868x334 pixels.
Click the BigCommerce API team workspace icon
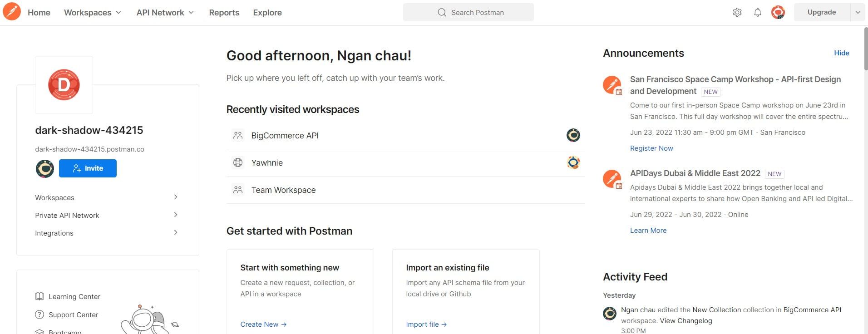click(x=238, y=135)
